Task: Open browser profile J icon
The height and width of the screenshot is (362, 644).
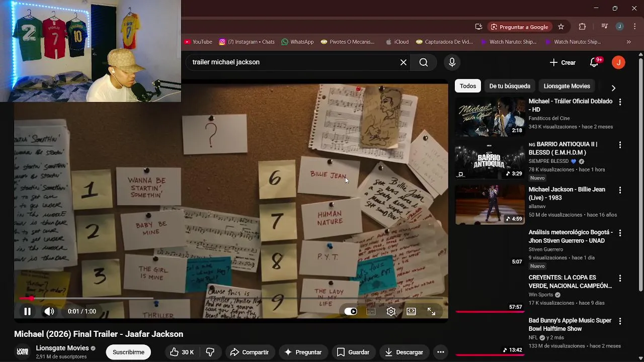Action: 620,27
